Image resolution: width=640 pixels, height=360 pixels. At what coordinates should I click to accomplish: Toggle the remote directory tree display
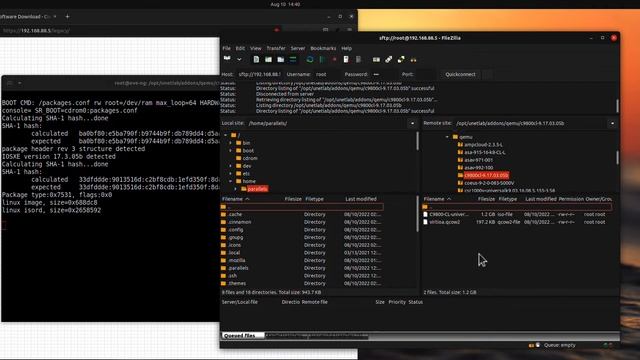click(x=280, y=60)
